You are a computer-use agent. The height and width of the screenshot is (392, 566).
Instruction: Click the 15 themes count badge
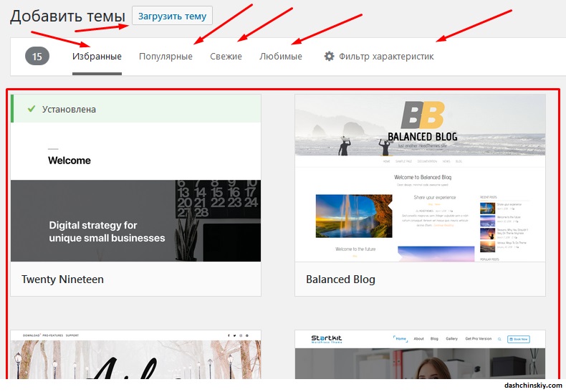[x=37, y=56]
